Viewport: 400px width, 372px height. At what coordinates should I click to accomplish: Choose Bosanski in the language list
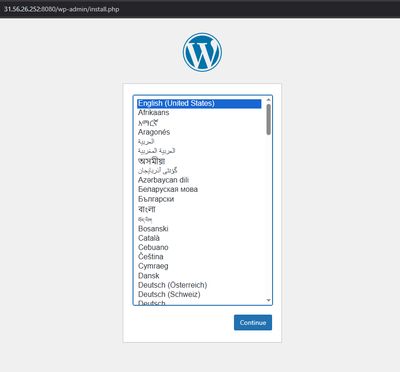click(199, 229)
